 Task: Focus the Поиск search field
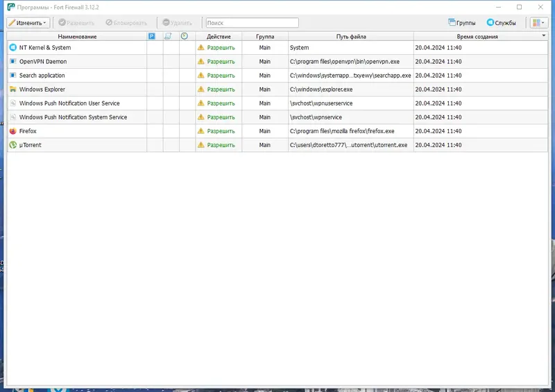point(253,23)
